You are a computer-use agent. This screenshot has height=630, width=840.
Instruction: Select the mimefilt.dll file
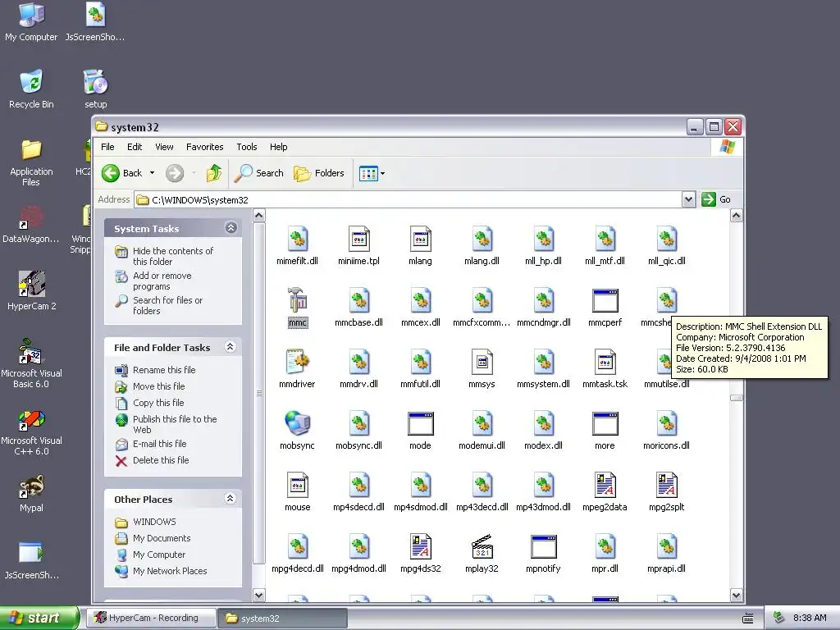tap(297, 246)
